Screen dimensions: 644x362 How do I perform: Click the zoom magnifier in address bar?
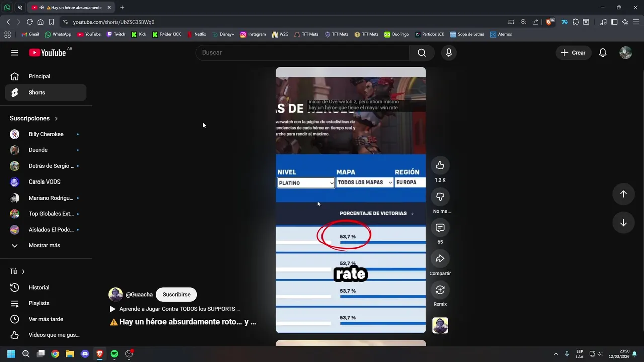click(523, 22)
